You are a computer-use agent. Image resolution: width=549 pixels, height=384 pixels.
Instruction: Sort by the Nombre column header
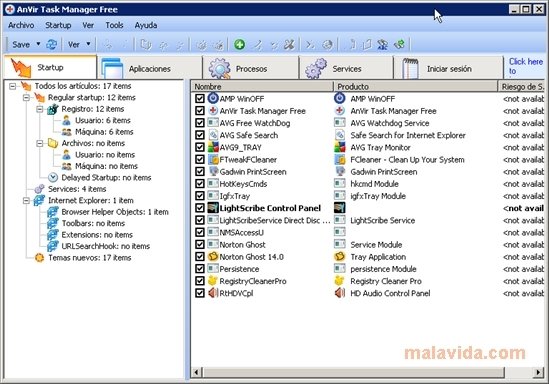(262, 86)
